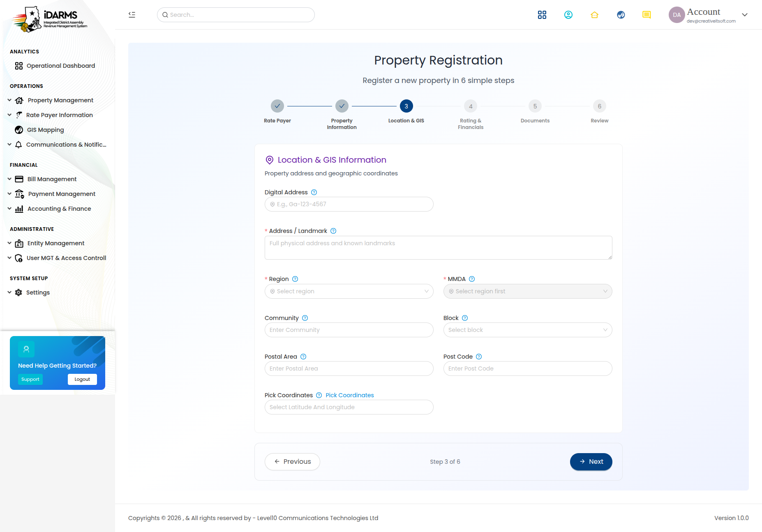Focus the Enter Community field
This screenshot has height=532, width=762.
coord(349,330)
